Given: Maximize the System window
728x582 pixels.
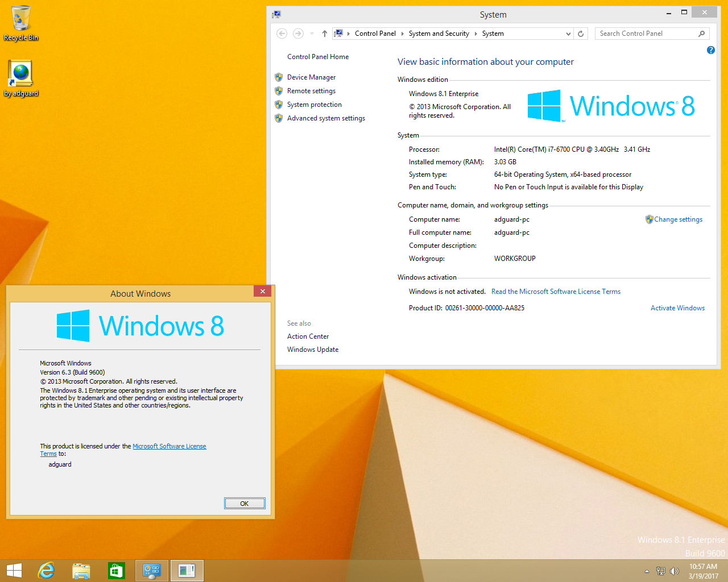Looking at the screenshot, I should tap(684, 12).
